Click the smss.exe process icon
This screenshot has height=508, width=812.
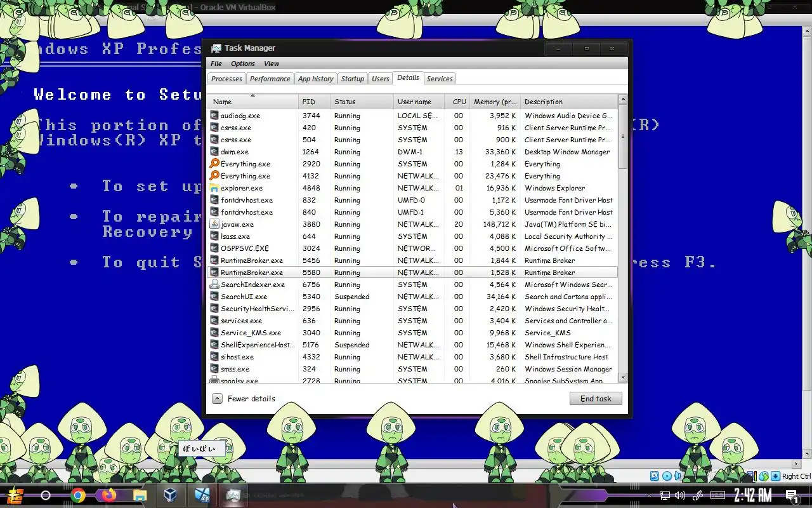(214, 369)
